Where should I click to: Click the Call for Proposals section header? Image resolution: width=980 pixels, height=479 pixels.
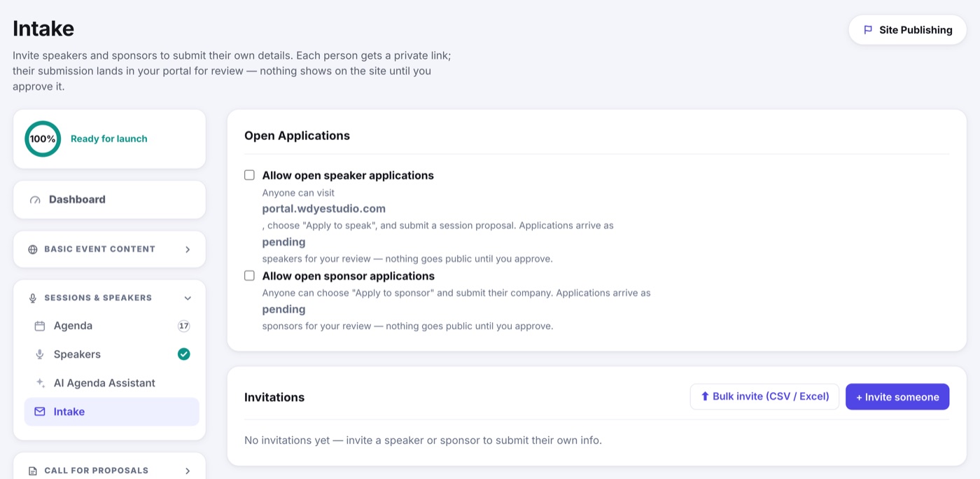point(109,471)
